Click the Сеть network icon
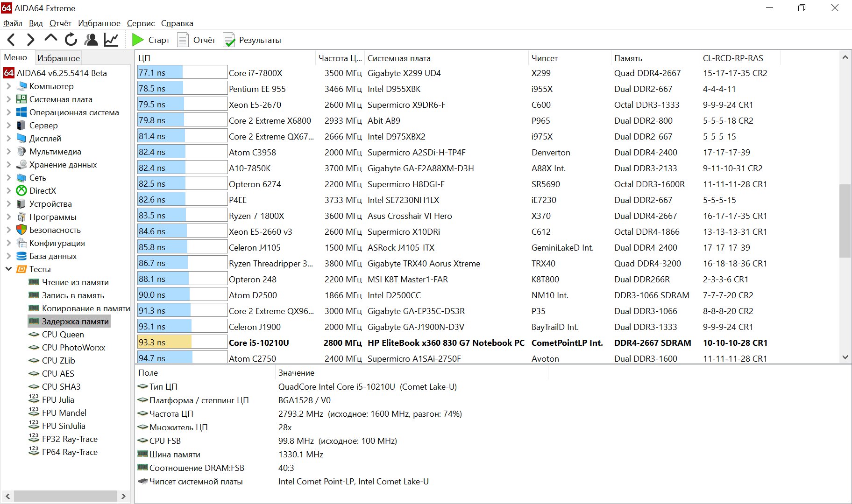This screenshot has width=852, height=504. [21, 178]
